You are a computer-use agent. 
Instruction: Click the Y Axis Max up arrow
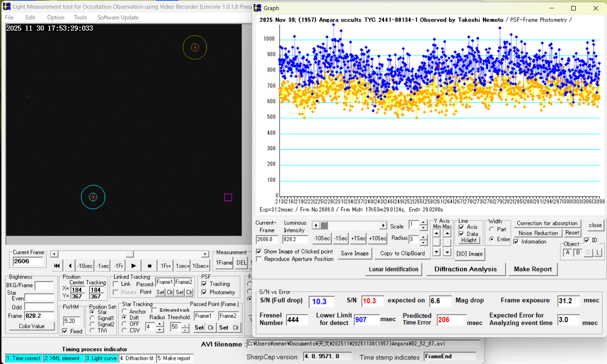[x=447, y=234]
